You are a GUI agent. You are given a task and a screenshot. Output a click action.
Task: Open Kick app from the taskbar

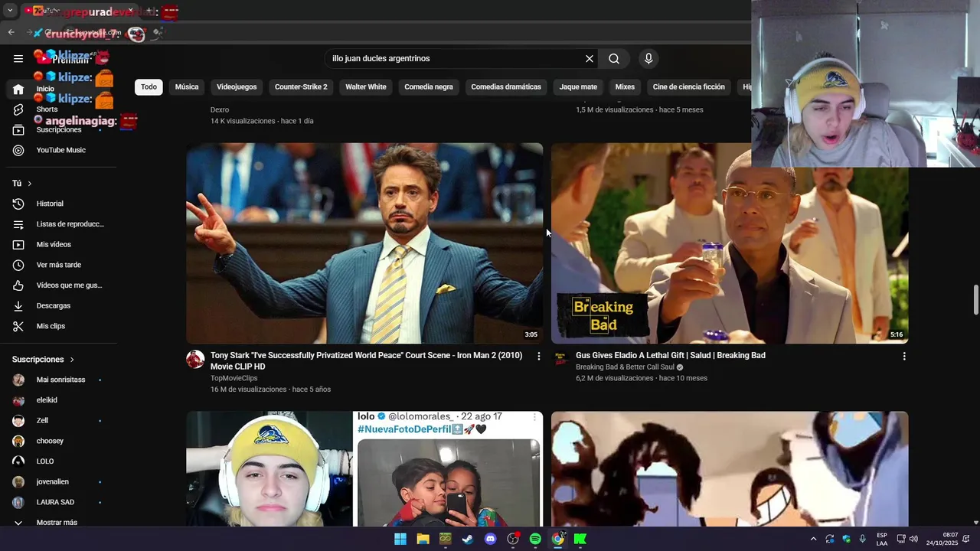point(580,539)
